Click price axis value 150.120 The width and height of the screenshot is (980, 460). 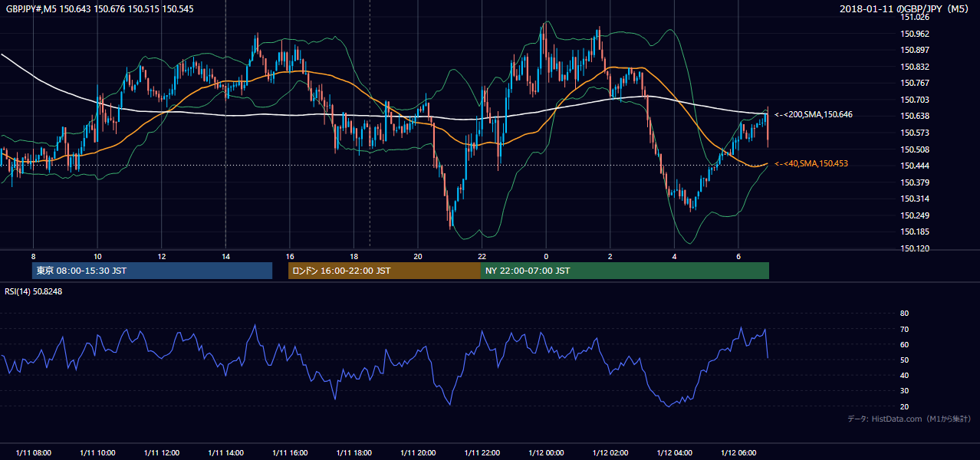915,248
